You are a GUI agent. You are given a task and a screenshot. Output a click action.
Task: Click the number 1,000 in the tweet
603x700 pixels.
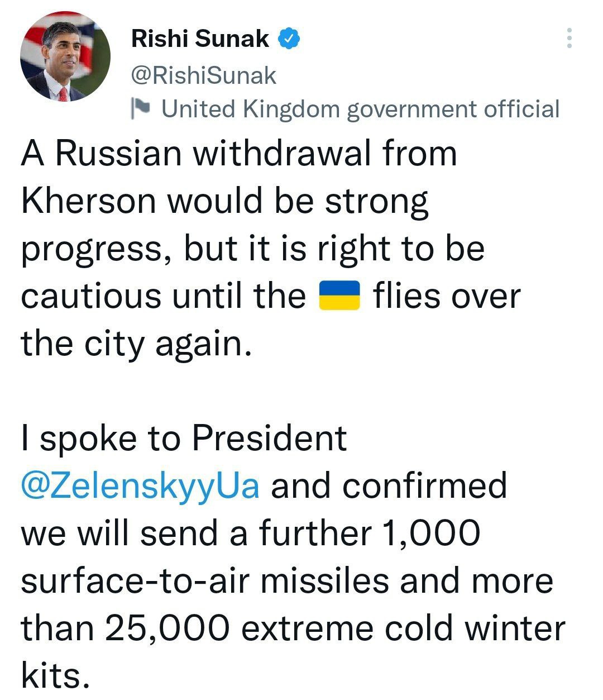[432, 534]
